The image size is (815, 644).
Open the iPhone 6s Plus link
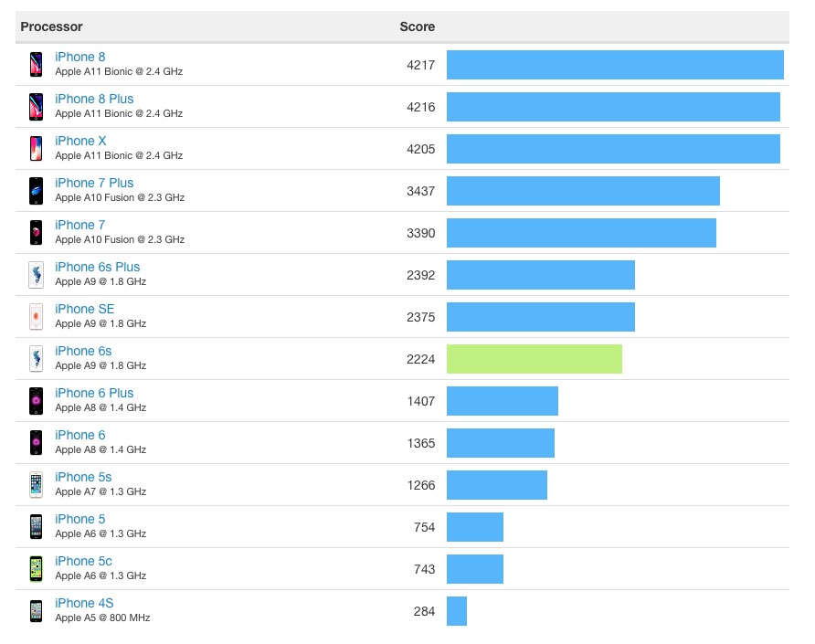97,267
